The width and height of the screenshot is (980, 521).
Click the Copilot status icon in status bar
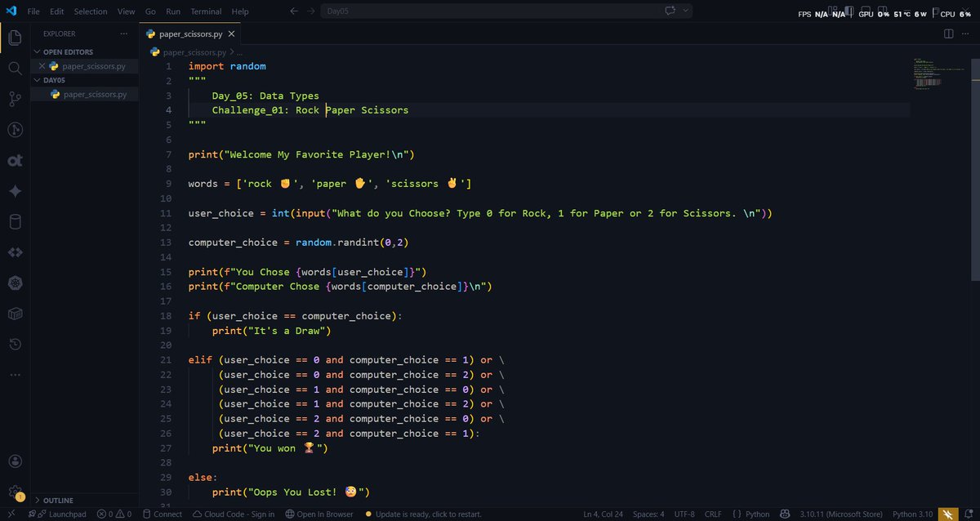[x=784, y=514]
